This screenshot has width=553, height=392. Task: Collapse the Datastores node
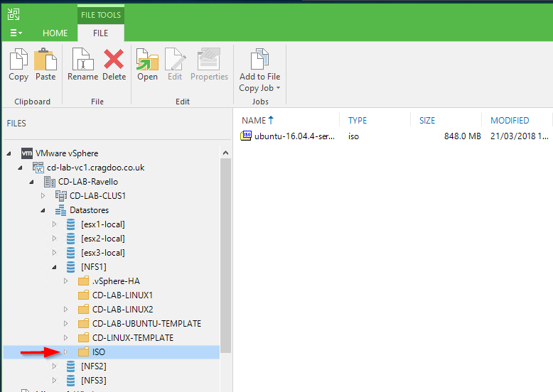43,211
